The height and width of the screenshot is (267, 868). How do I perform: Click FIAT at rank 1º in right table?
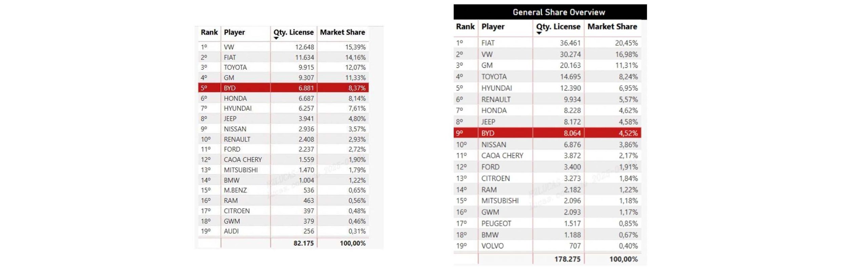[x=488, y=43]
